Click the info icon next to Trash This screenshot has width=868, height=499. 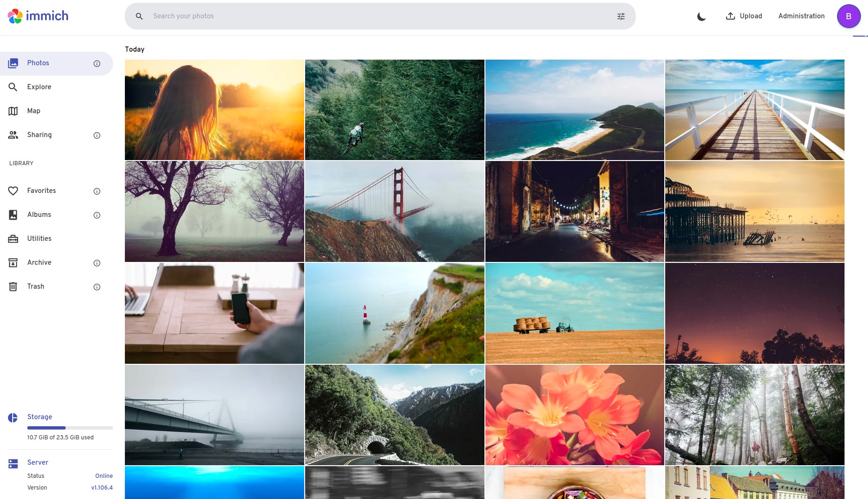click(97, 287)
